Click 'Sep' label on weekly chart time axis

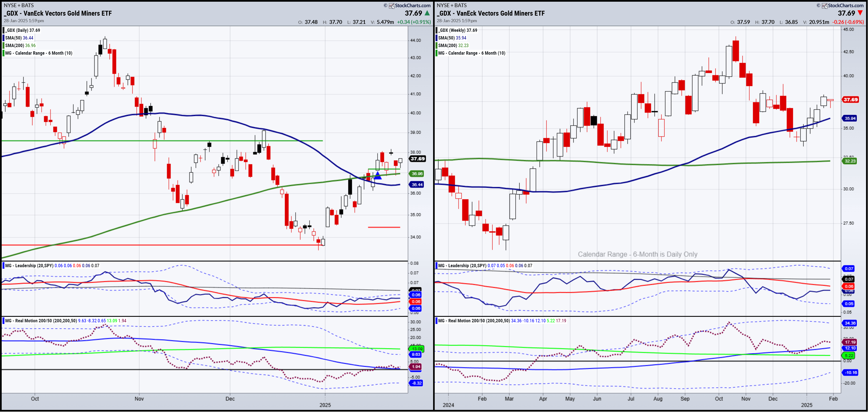tap(685, 399)
